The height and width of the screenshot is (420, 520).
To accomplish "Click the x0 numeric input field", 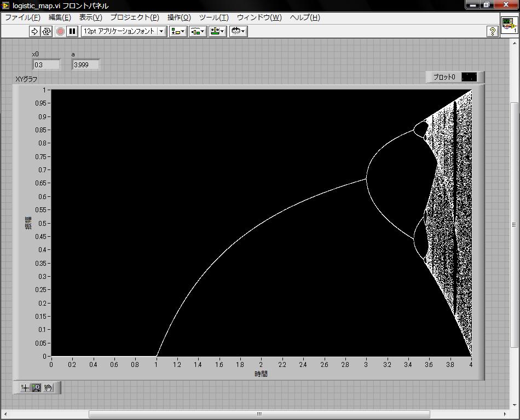I will pyautogui.click(x=47, y=65).
